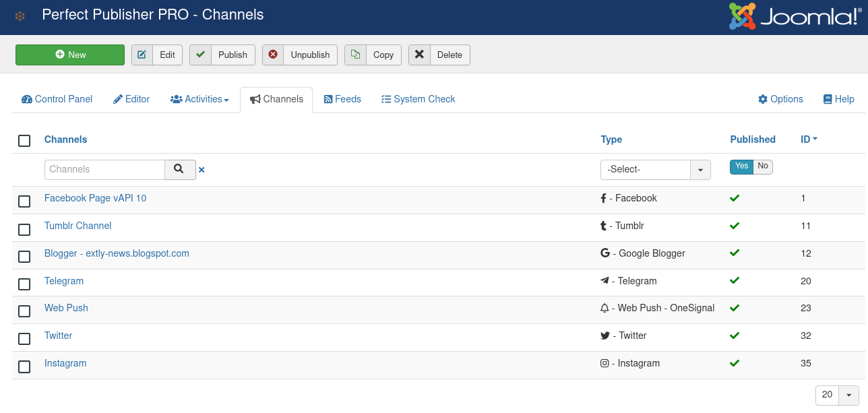Open the 20 items-per-page dropdown
This screenshot has width=868, height=413.
pyautogui.click(x=837, y=395)
